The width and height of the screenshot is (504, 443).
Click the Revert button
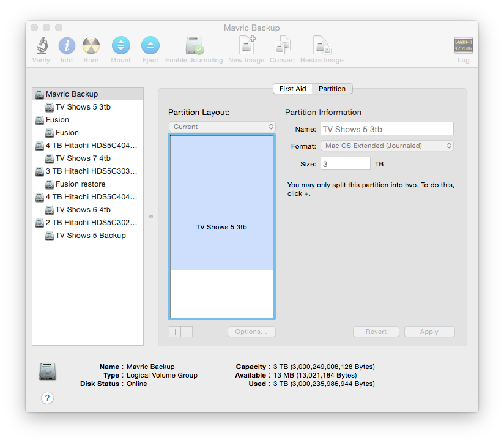(376, 332)
